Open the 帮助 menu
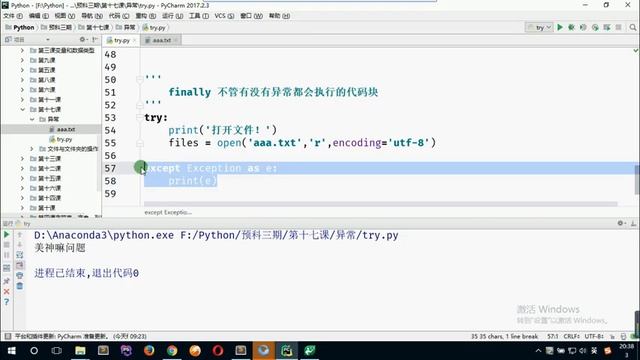 click(x=279, y=16)
